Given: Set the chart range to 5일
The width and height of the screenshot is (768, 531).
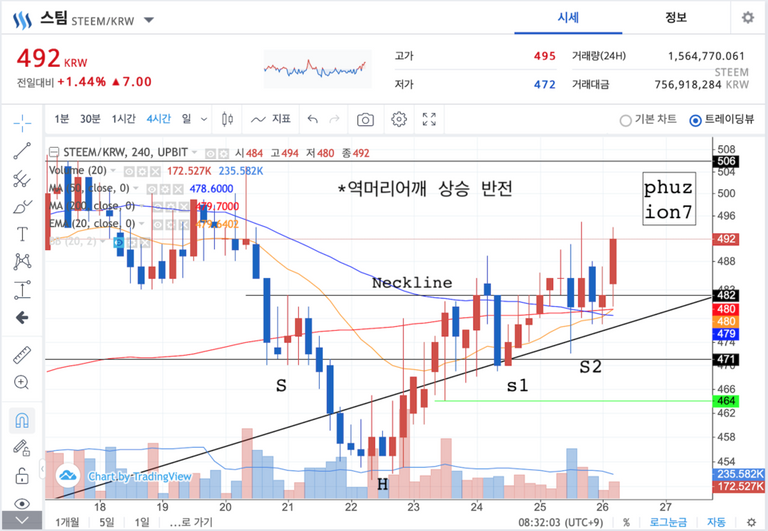Looking at the screenshot, I should 106,522.
